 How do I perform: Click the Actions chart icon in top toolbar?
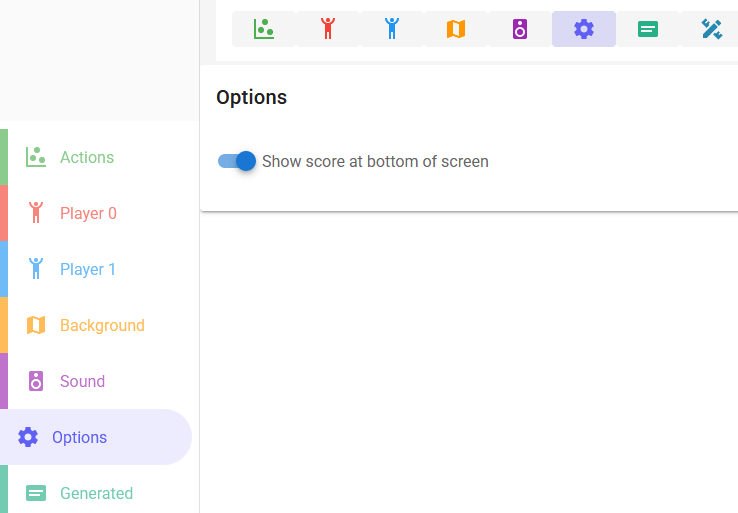pos(264,29)
